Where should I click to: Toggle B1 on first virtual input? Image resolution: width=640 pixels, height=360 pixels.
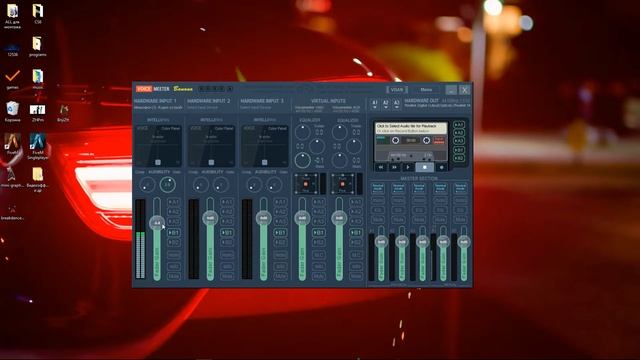pos(319,233)
